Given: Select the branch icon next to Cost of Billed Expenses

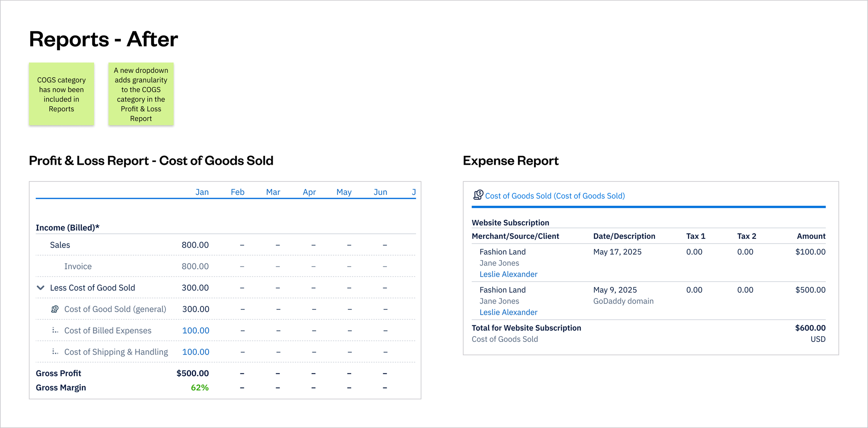Looking at the screenshot, I should [55, 330].
